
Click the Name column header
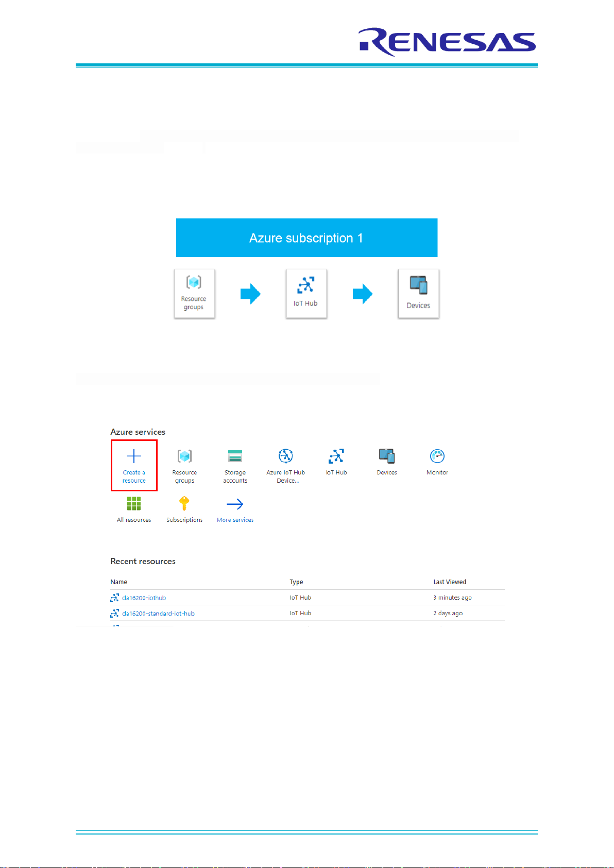pyautogui.click(x=118, y=582)
